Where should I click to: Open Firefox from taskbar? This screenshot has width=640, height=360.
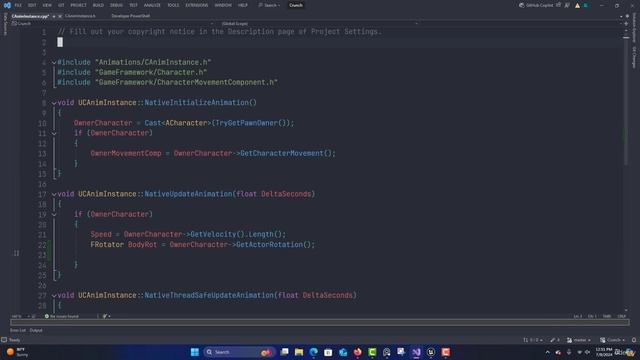(x=358, y=352)
